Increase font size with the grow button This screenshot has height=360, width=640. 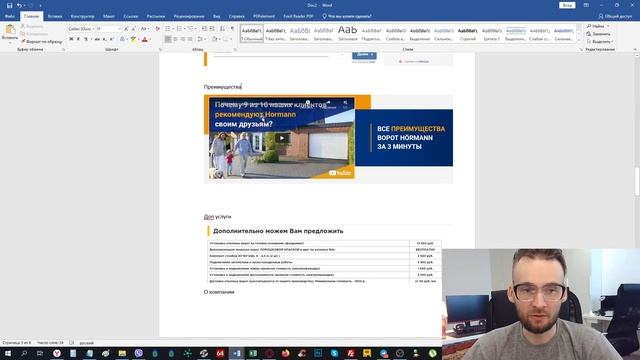point(126,29)
